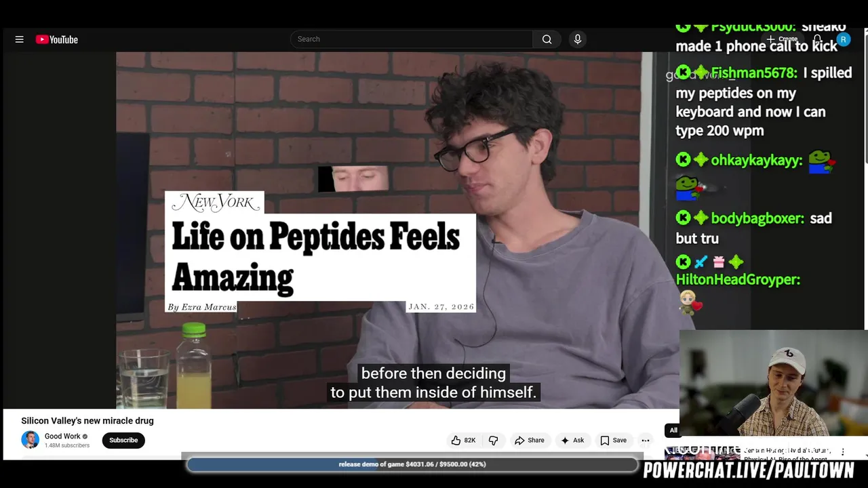Click the Ask sparkle button
Viewport: 868px width, 488px height.
[x=572, y=440]
